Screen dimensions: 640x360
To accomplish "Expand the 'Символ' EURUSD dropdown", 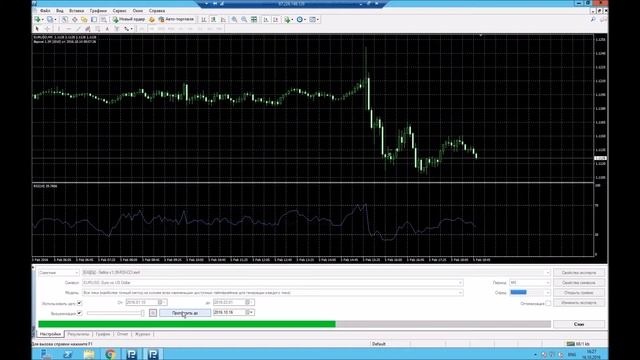I will (x=460, y=282).
